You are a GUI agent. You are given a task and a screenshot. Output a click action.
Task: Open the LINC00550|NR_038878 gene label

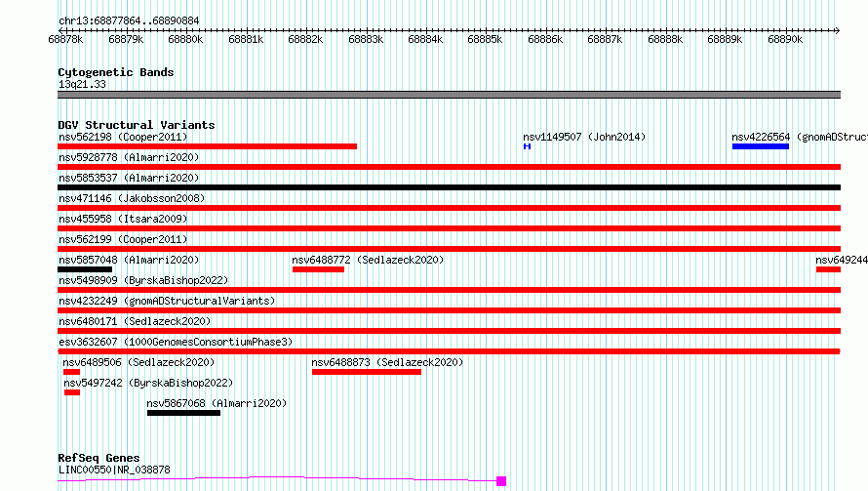[x=114, y=470]
